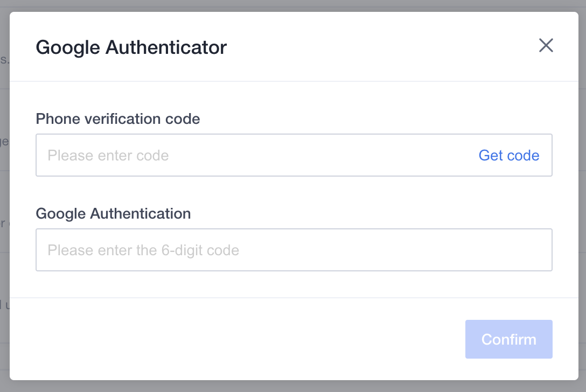Screen dimensions: 586x392
Task: Click the 'Google Authentication' label
Action: point(113,214)
